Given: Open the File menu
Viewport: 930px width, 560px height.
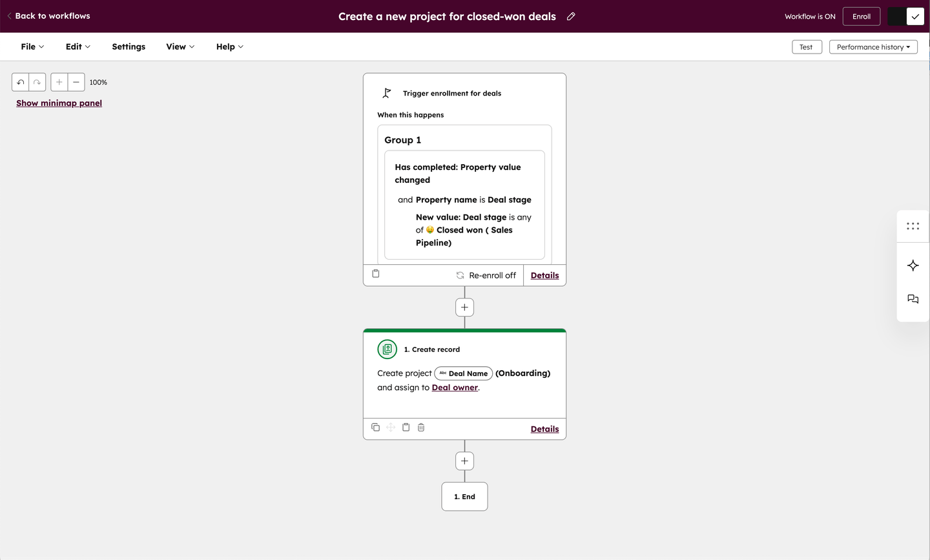Looking at the screenshot, I should (32, 47).
